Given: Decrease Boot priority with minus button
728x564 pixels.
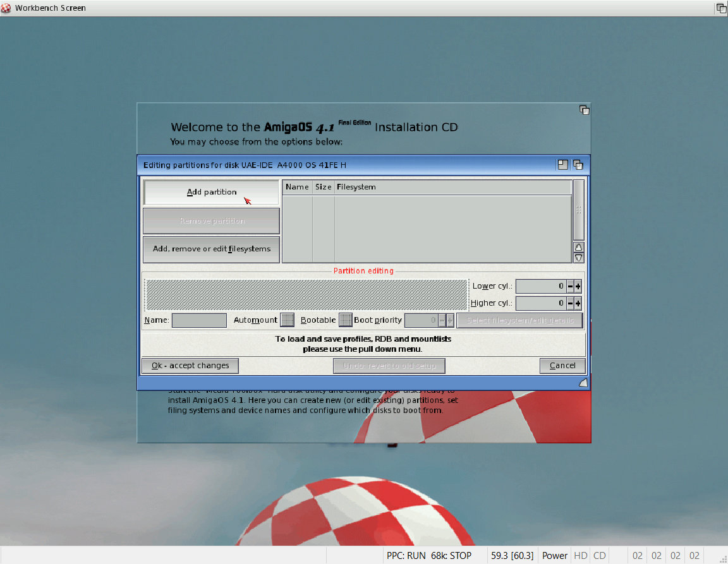Looking at the screenshot, I should click(x=442, y=320).
